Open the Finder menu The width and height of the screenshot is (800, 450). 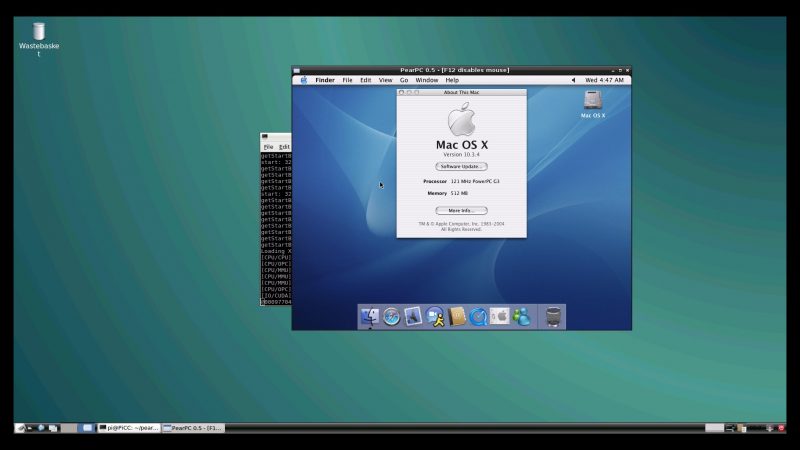point(324,80)
